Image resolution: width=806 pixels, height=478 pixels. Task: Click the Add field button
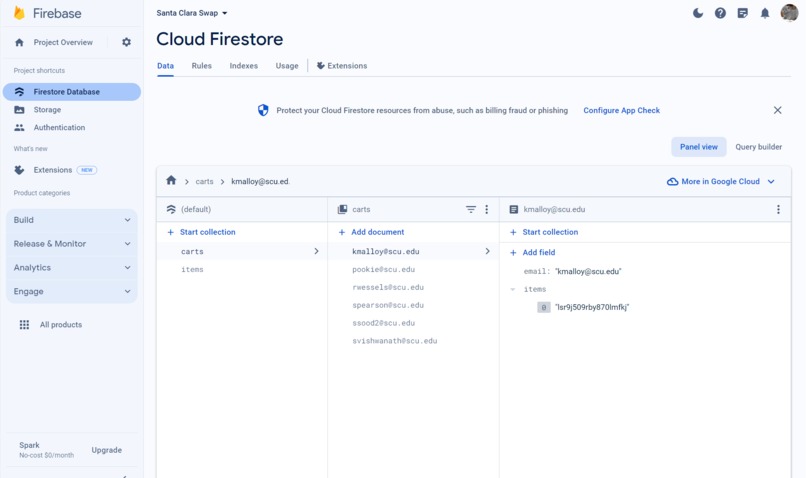(x=533, y=252)
